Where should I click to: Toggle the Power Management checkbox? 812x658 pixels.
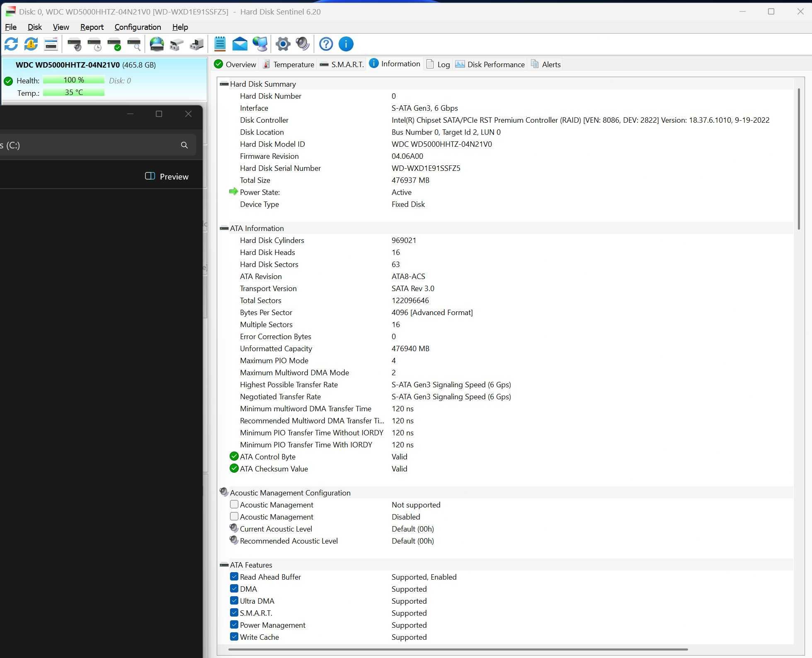pos(234,625)
